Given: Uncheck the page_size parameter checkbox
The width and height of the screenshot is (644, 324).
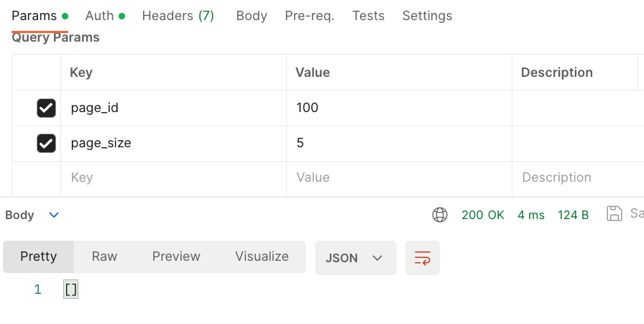Looking at the screenshot, I should 46,143.
